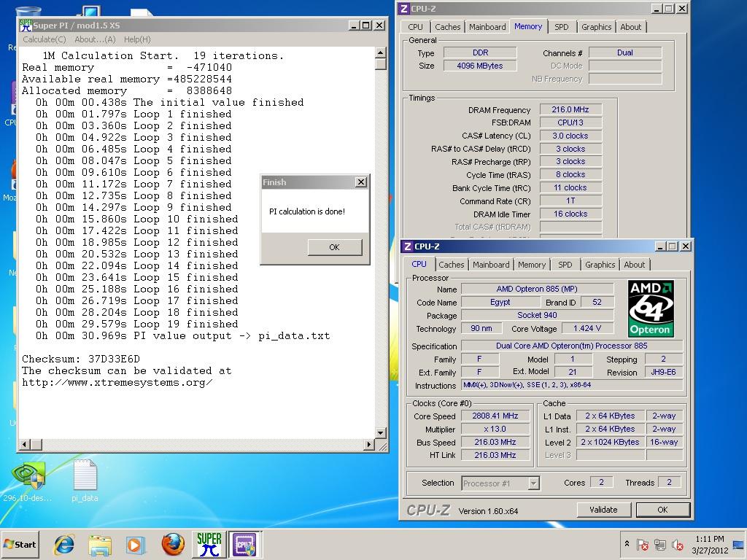Click the Core Speed 2808.41 MHz field
The image size is (747, 560).
click(x=495, y=416)
